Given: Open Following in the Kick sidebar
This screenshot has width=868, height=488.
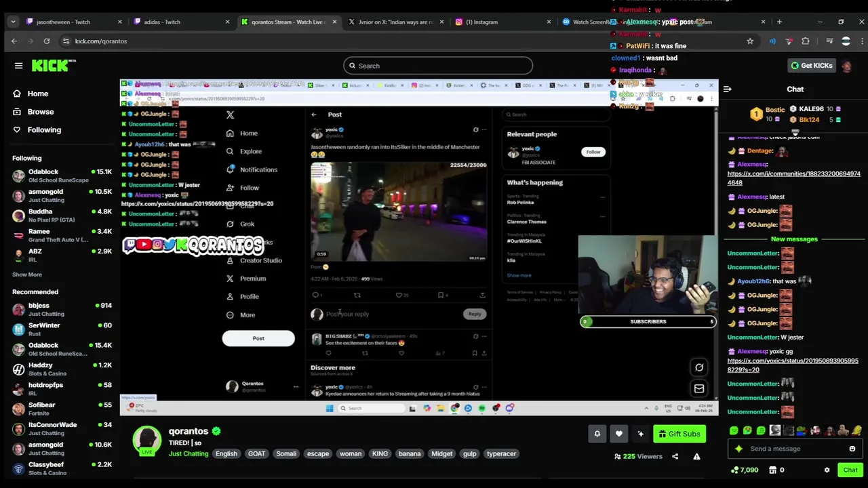Looking at the screenshot, I should [x=37, y=129].
